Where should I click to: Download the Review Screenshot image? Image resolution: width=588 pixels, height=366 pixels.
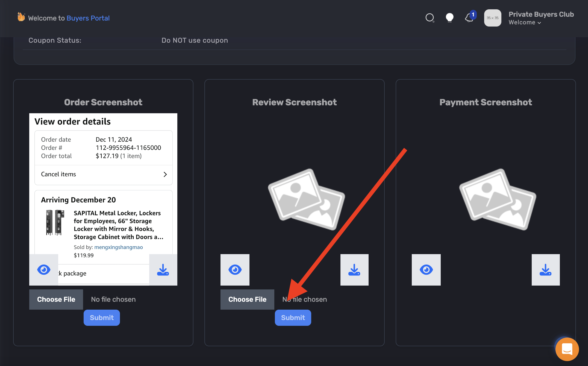[x=354, y=270]
